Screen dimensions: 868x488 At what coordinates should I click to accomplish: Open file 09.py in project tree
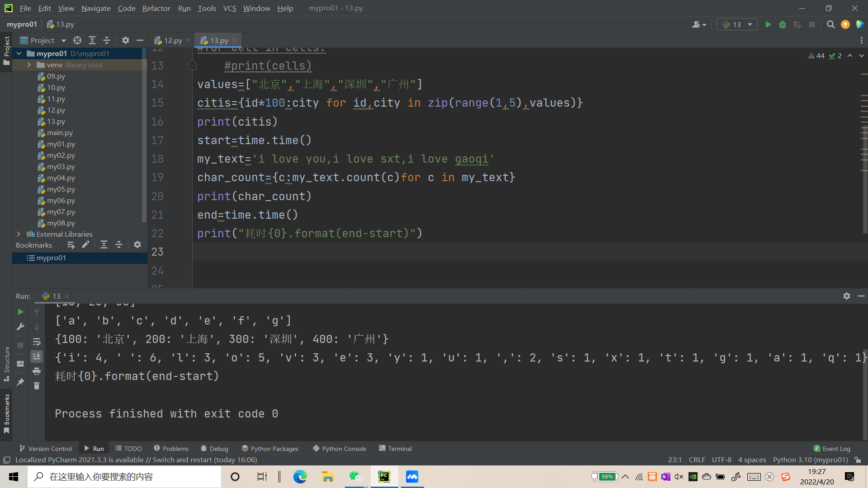(x=56, y=76)
